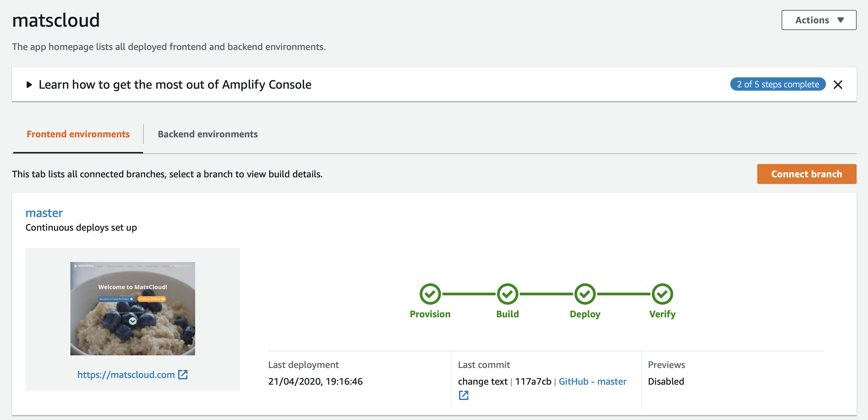The width and height of the screenshot is (868, 420).
Task: Click the Build step checkmark icon
Action: pos(507,294)
